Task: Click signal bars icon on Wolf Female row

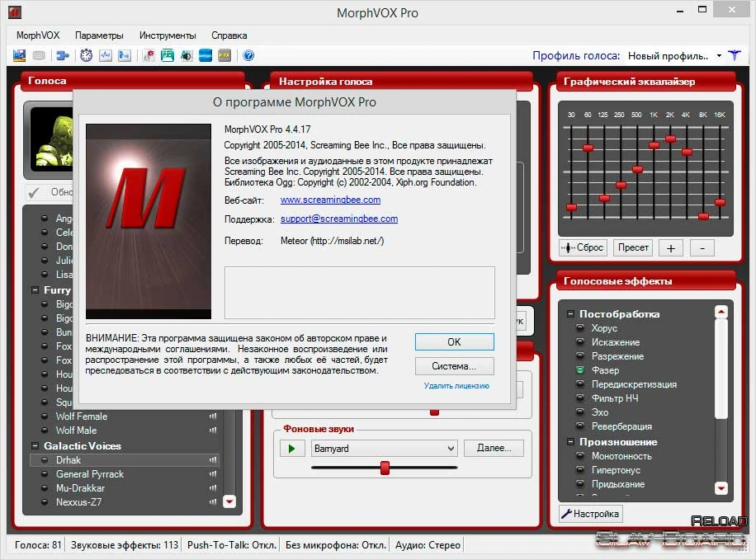Action: [213, 416]
